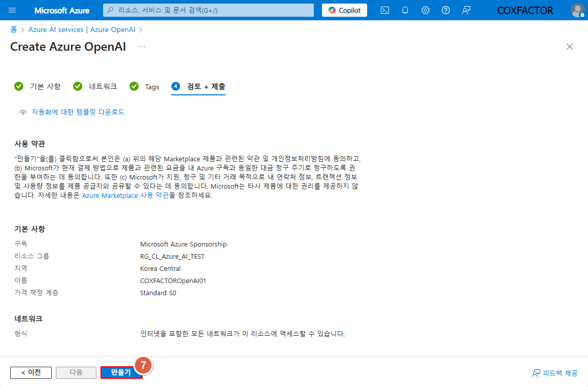Click the 자동화에 대한 템플릿 다운로드 link
Viewport: 588px width, 387px height.
click(78, 112)
